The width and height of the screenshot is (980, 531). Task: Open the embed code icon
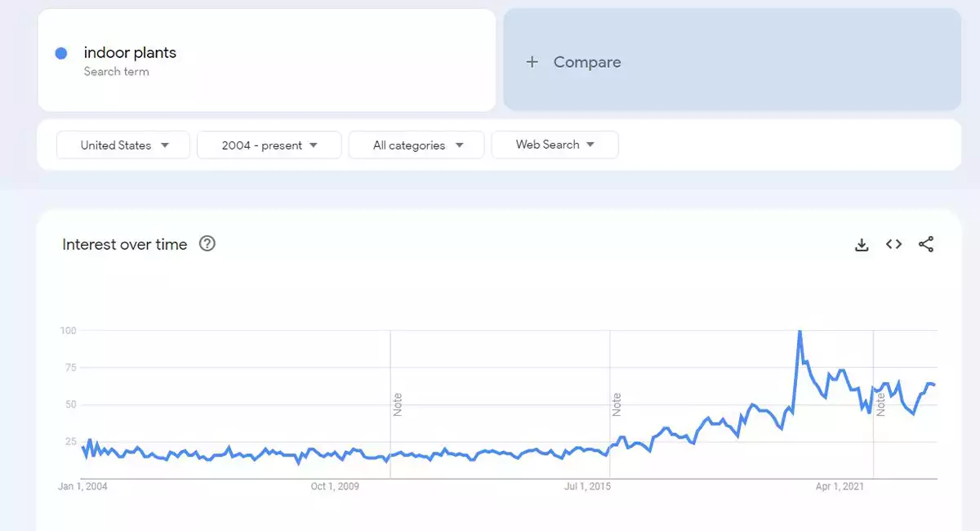[894, 244]
